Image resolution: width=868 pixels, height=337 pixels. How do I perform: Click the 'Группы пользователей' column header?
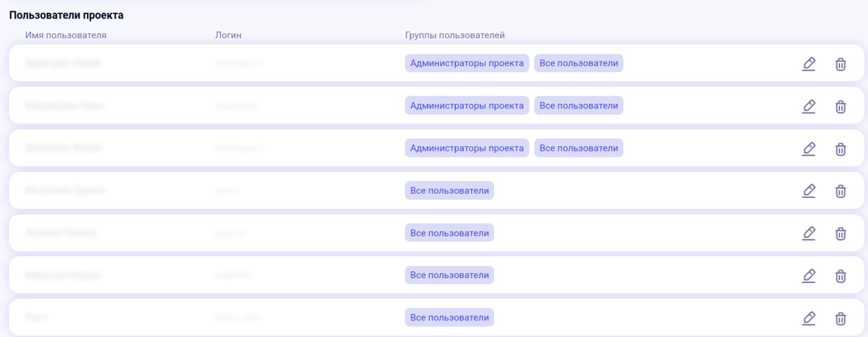click(455, 35)
